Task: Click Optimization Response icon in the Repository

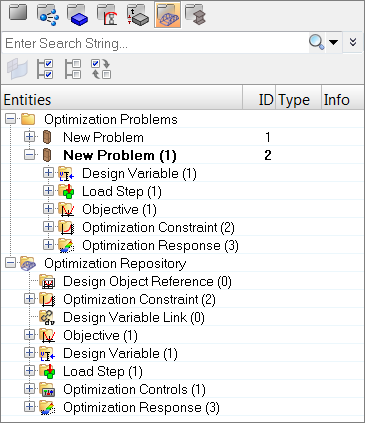Action: (x=47, y=407)
